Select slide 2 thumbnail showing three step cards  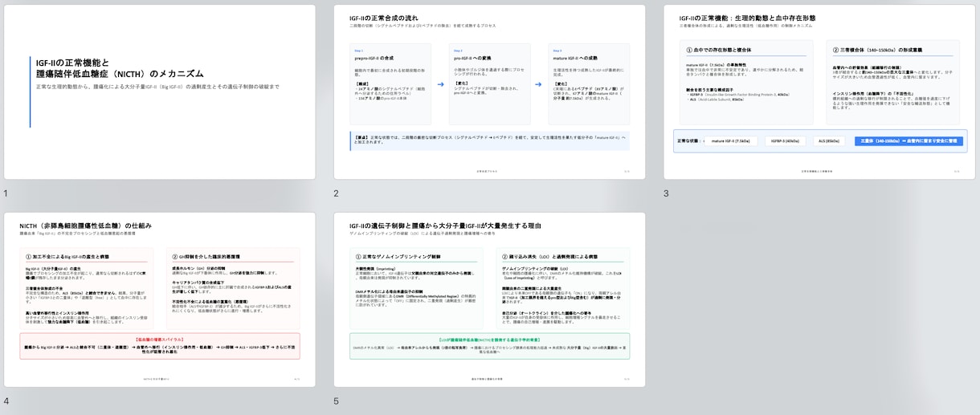tap(489, 92)
